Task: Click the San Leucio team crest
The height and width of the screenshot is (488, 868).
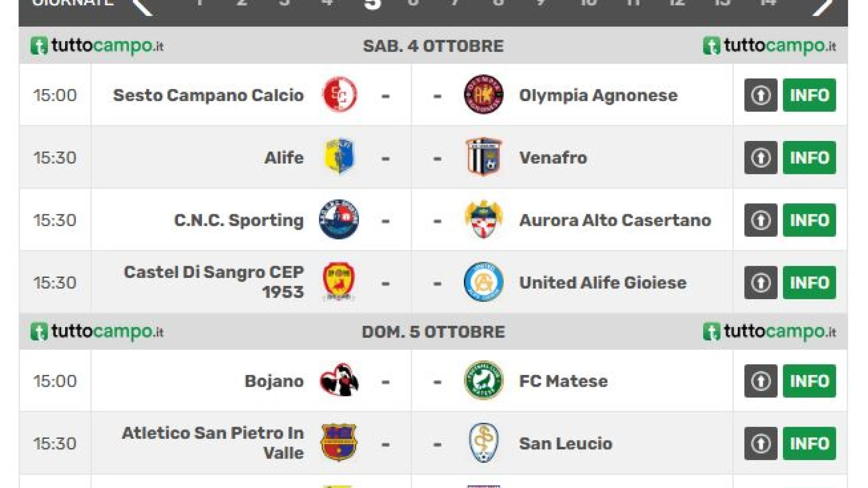Action: [x=483, y=443]
